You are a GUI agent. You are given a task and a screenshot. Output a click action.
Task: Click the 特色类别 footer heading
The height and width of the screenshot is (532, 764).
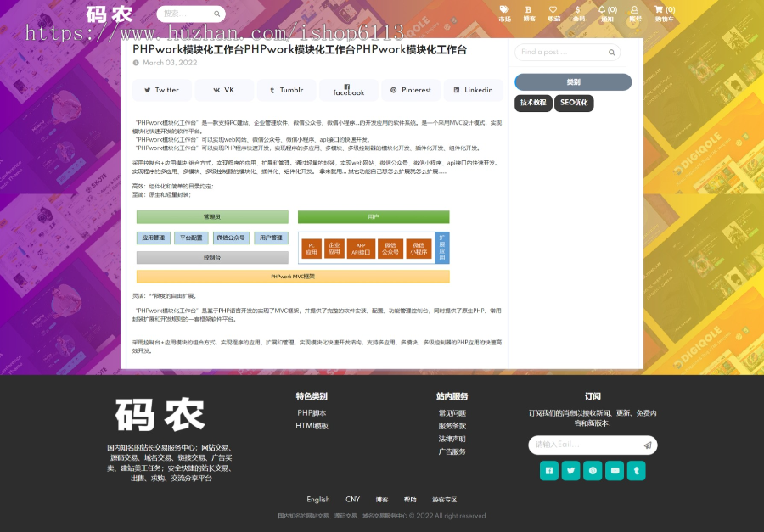pos(312,396)
